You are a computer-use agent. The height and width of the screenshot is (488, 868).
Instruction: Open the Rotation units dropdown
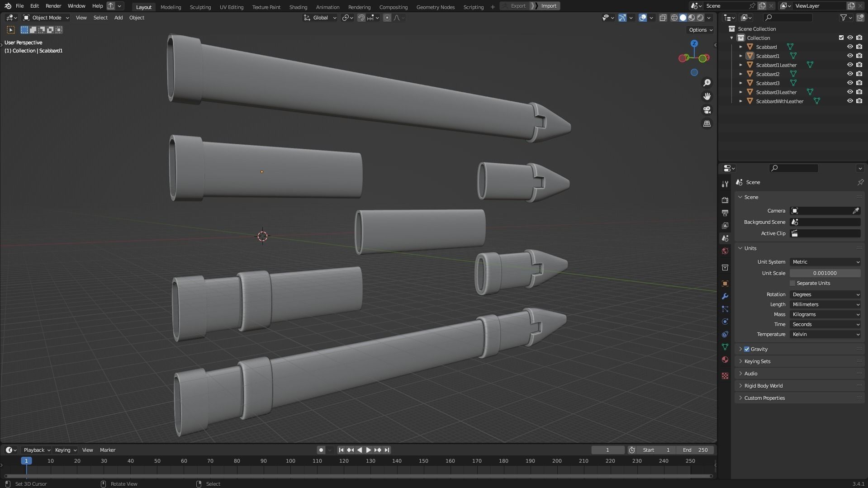tap(825, 294)
